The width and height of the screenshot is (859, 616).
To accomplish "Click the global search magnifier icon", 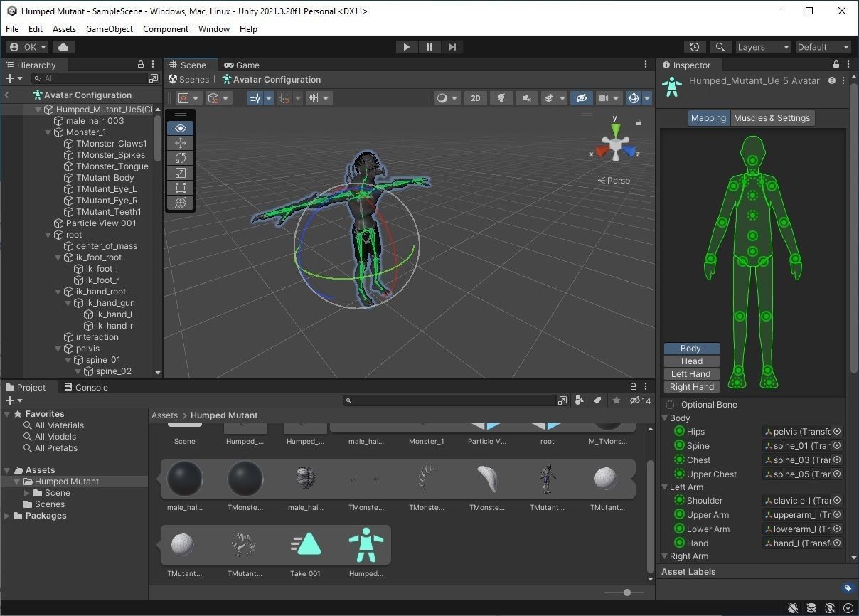I will 720,47.
